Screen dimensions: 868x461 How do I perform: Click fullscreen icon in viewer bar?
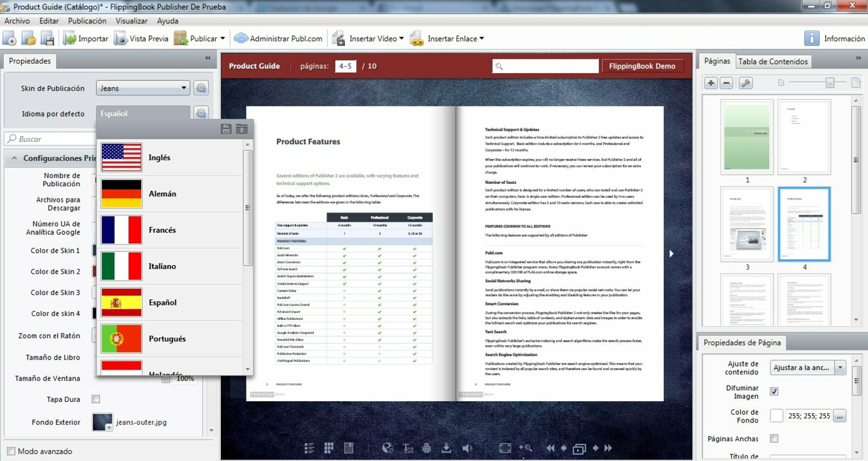505,448
